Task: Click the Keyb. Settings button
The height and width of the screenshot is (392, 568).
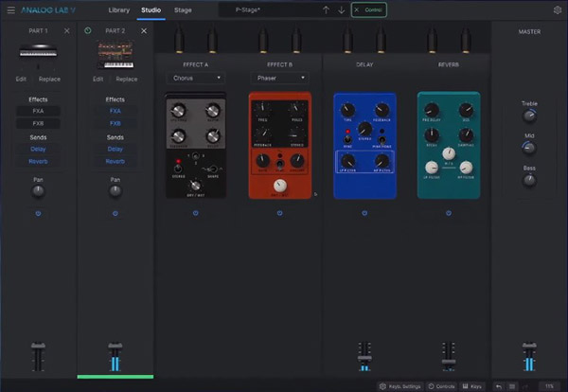Action: point(399,386)
